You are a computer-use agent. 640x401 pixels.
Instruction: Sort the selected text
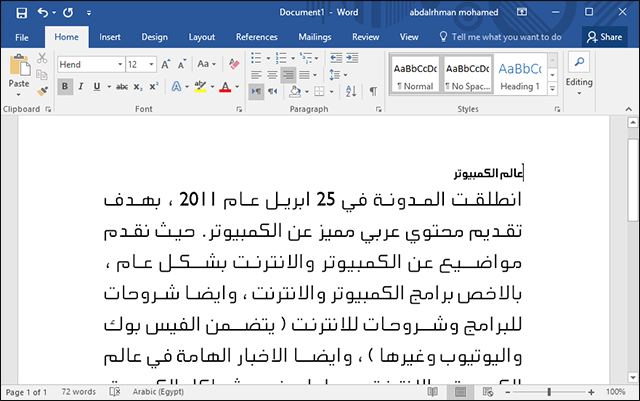pos(351,91)
